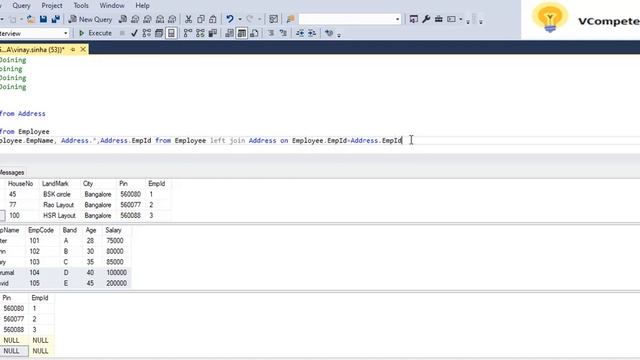Open a Database Engine Query

pyautogui.click(x=123, y=19)
